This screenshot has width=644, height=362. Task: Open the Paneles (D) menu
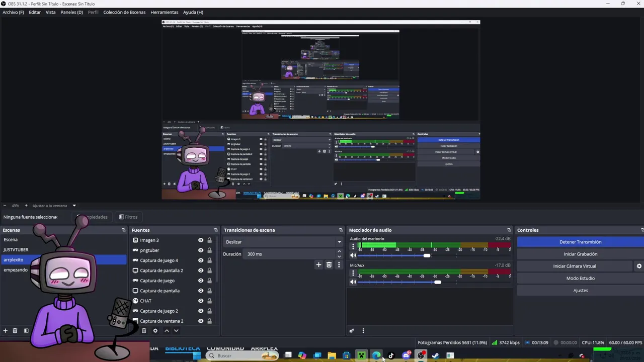(x=71, y=12)
